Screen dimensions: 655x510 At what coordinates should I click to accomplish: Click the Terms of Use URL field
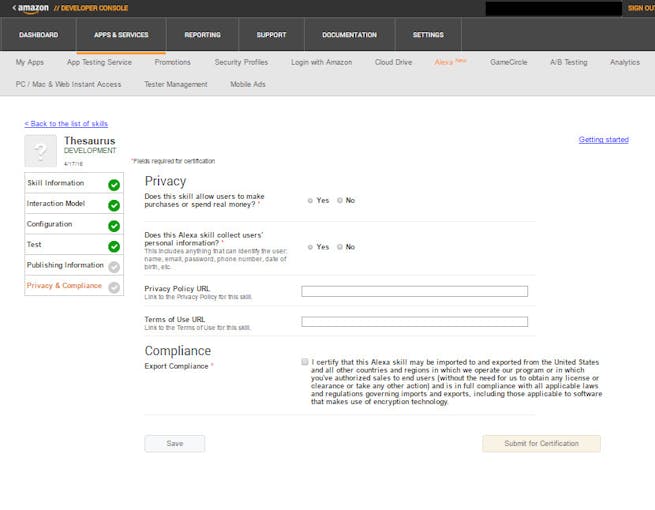click(x=414, y=321)
